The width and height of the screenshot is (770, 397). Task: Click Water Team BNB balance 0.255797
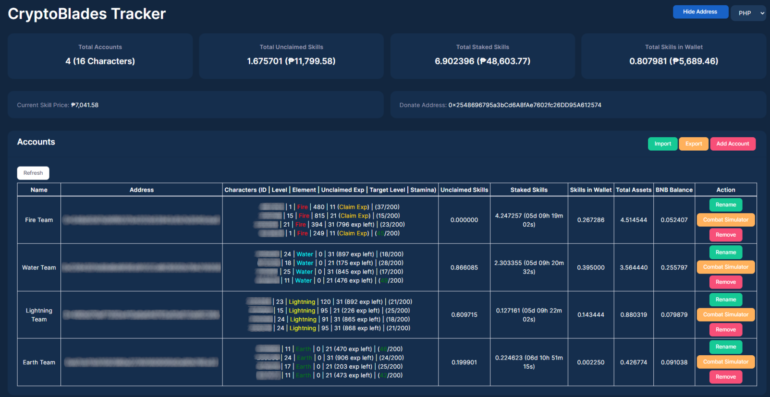[x=675, y=267]
